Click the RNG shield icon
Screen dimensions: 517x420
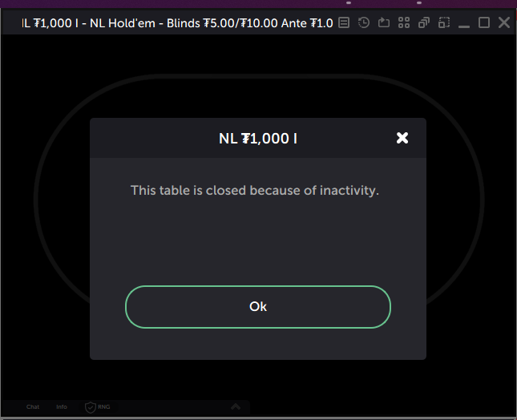90,407
